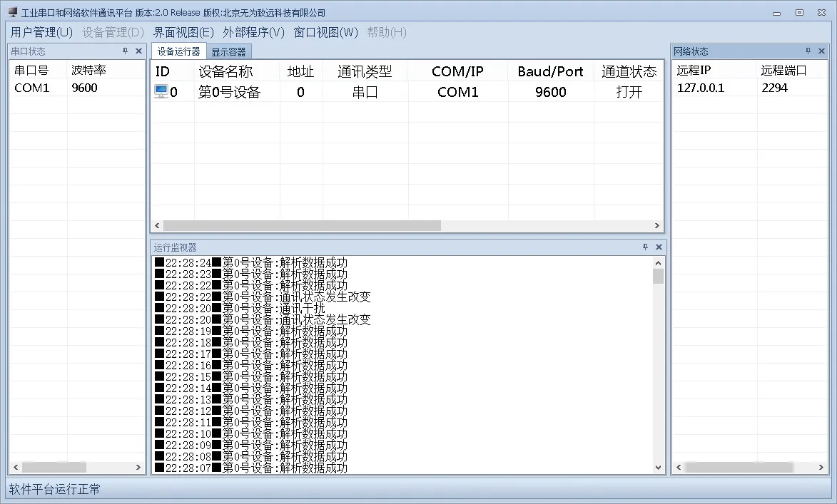Pin the 运行监视器 panel
The image size is (837, 504).
point(645,247)
